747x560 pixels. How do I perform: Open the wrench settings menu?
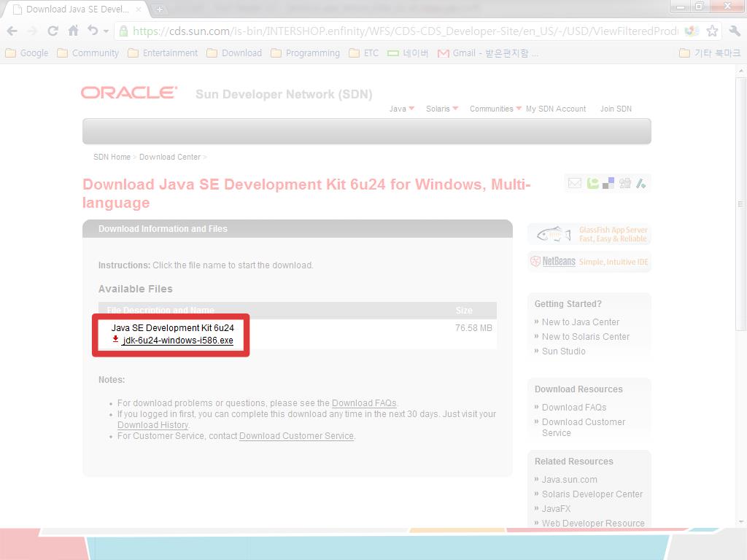735,31
